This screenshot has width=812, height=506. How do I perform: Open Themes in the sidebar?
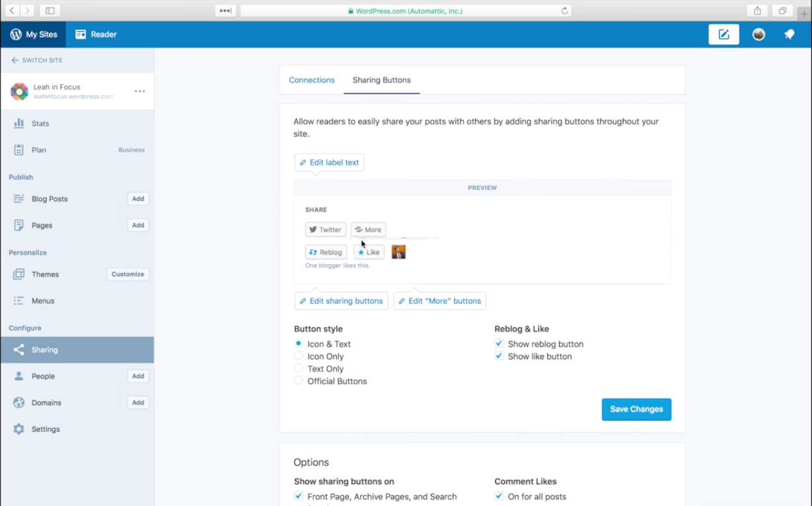pyautogui.click(x=45, y=274)
